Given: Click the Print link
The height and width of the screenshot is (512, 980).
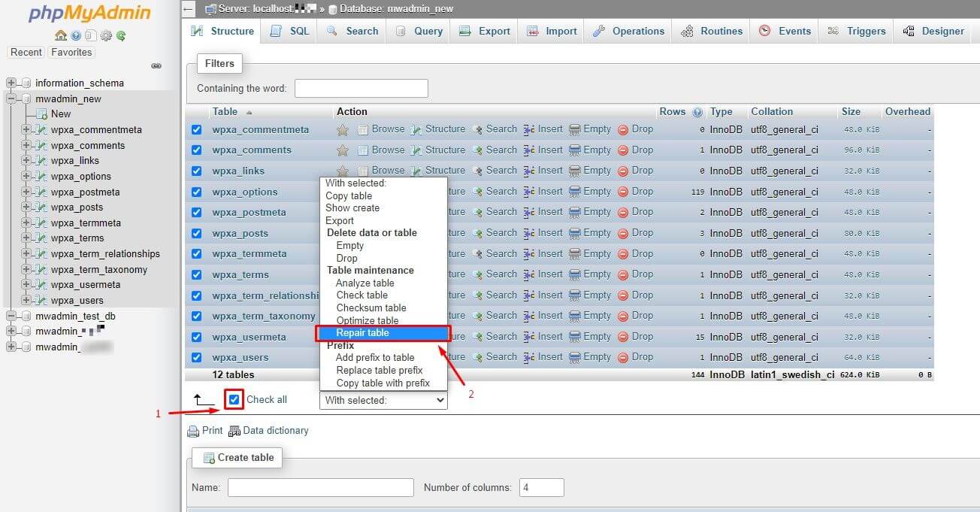Looking at the screenshot, I should pos(213,431).
